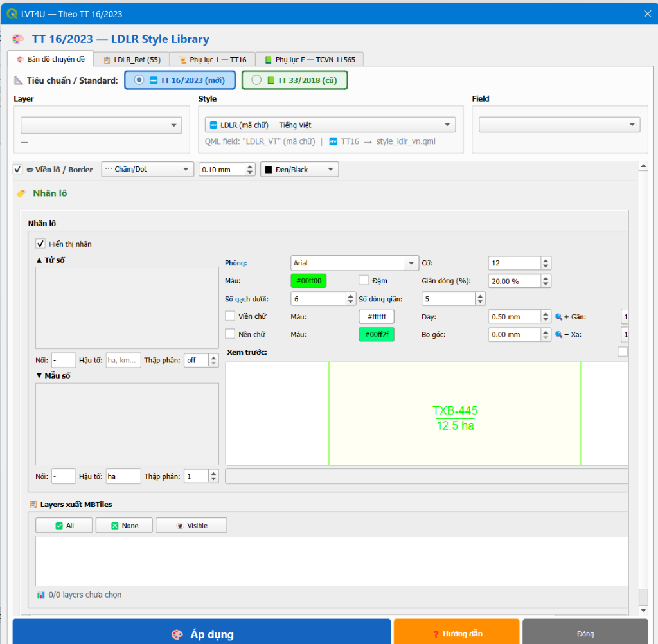Click the Mẫu số expression text area
Viewport: 658px width, 644px height.
coord(127,424)
